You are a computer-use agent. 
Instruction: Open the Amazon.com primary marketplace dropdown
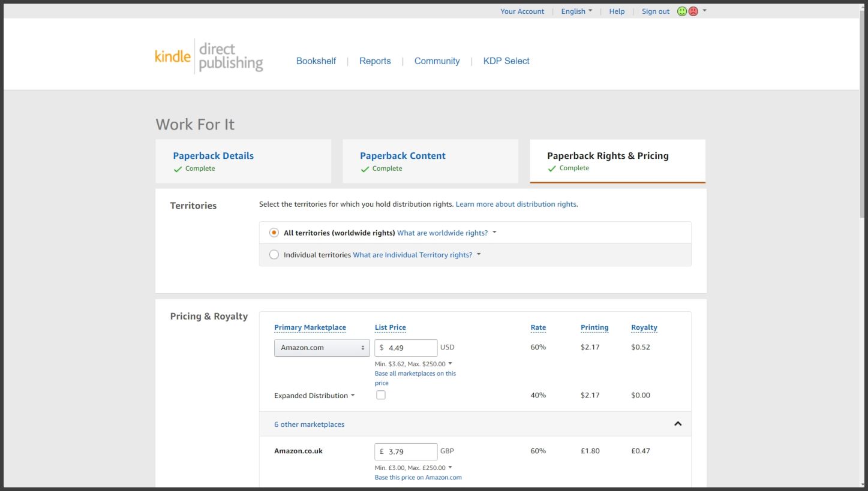322,348
